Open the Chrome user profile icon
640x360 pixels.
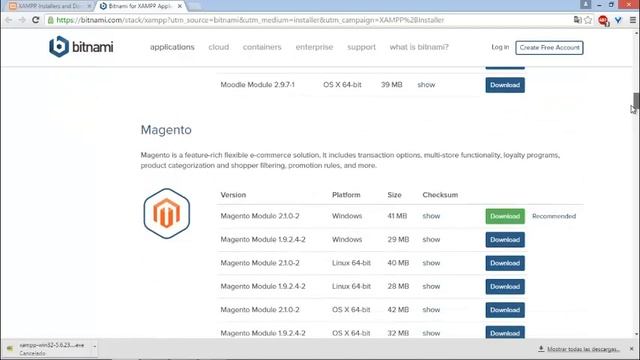pyautogui.click(x=585, y=4)
